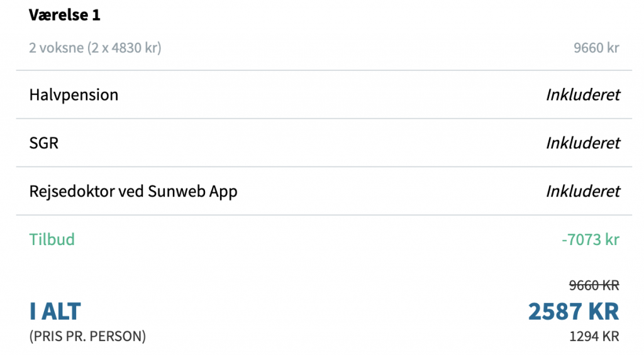644x355 pixels.
Task: Click the green Tilbud label
Action: [52, 239]
